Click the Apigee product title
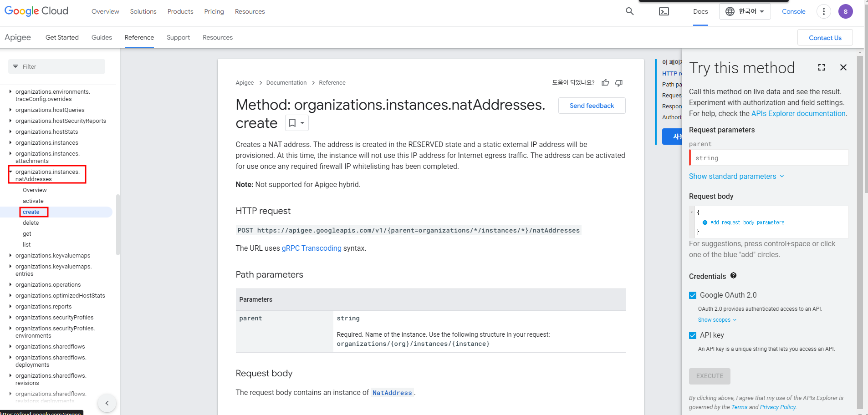The width and height of the screenshot is (868, 415). pyautogui.click(x=18, y=37)
